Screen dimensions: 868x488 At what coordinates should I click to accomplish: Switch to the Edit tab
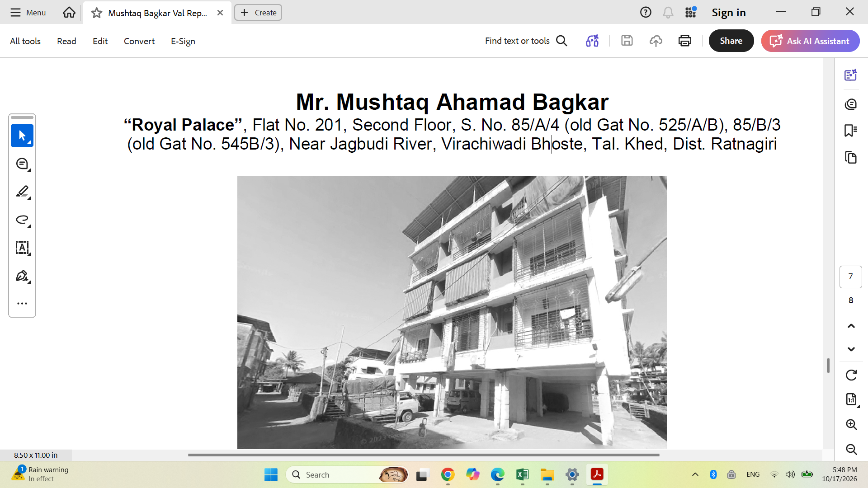tap(100, 41)
